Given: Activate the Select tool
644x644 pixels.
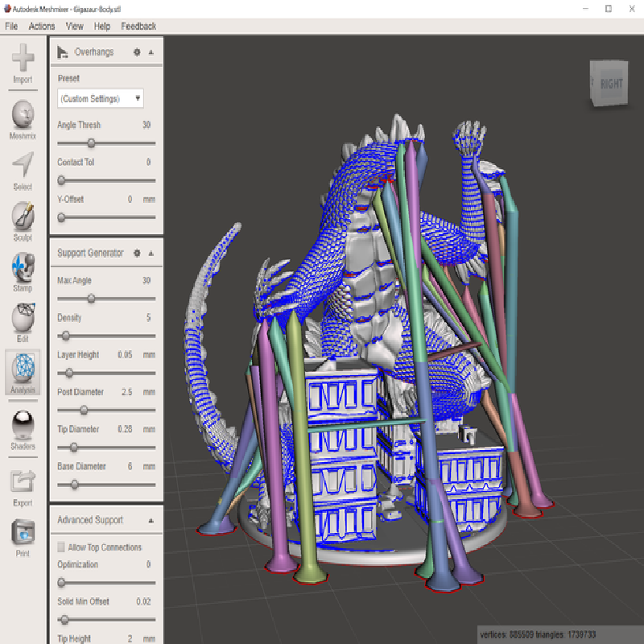Looking at the screenshot, I should click(23, 165).
